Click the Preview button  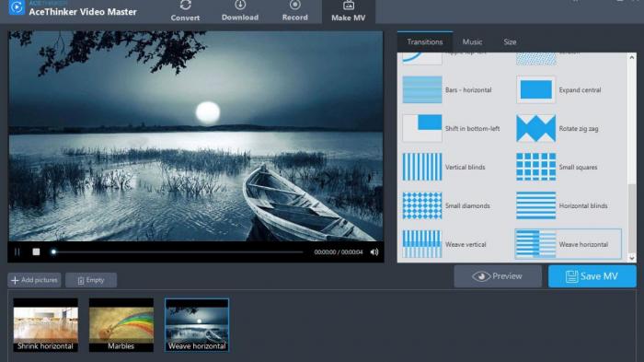click(498, 276)
